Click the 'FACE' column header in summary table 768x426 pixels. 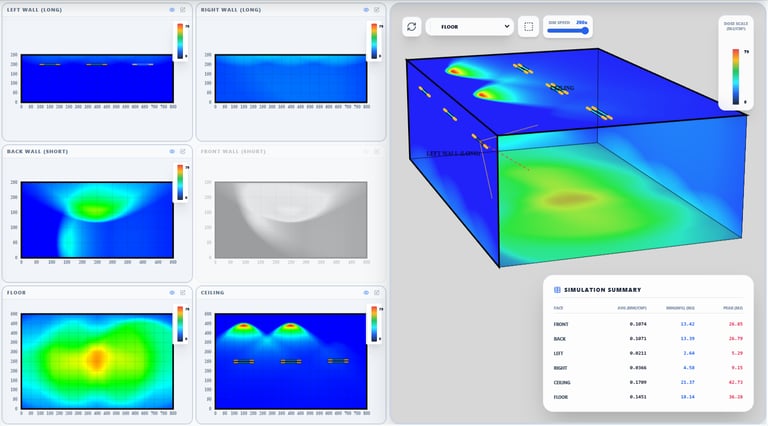coord(558,308)
